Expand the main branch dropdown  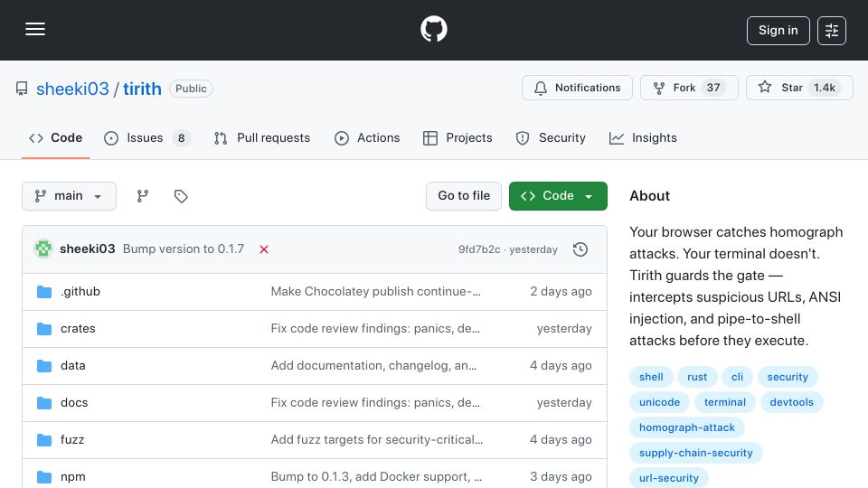pos(70,196)
